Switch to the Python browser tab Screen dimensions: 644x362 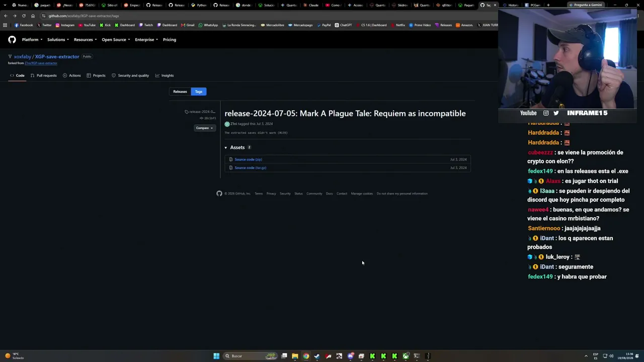coord(199,5)
